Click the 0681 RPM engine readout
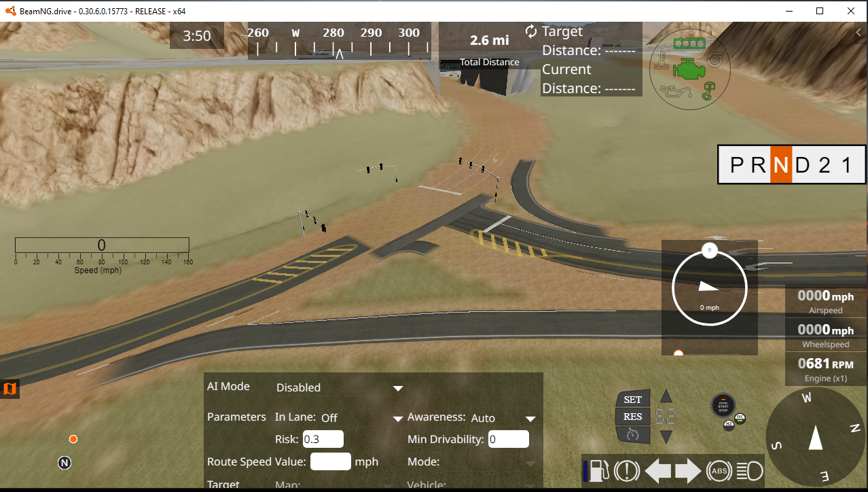The height and width of the screenshot is (492, 868). click(826, 369)
